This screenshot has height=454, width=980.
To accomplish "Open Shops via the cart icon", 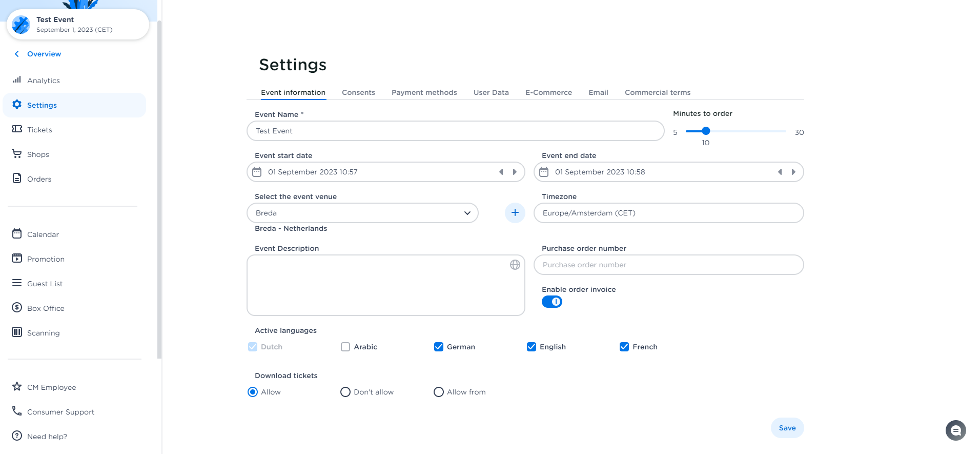I will 17,154.
